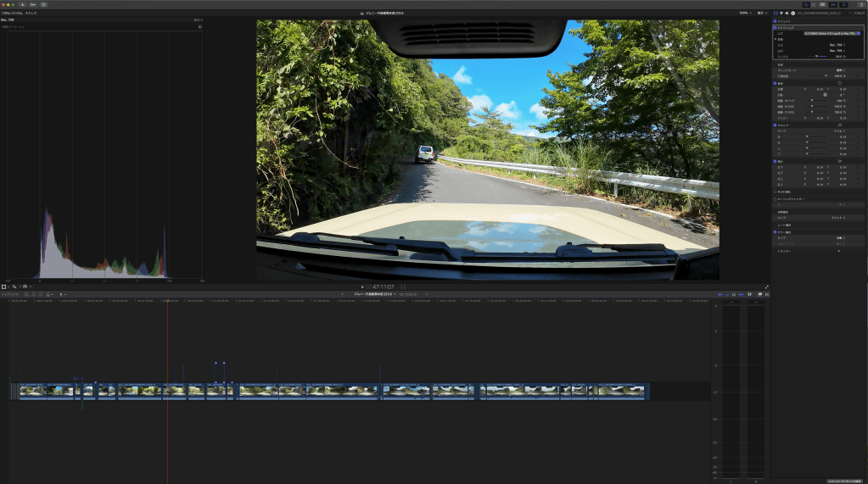This screenshot has width=868, height=484.
Task: Toggle the effects section checkbox in inspector
Action: (x=776, y=21)
